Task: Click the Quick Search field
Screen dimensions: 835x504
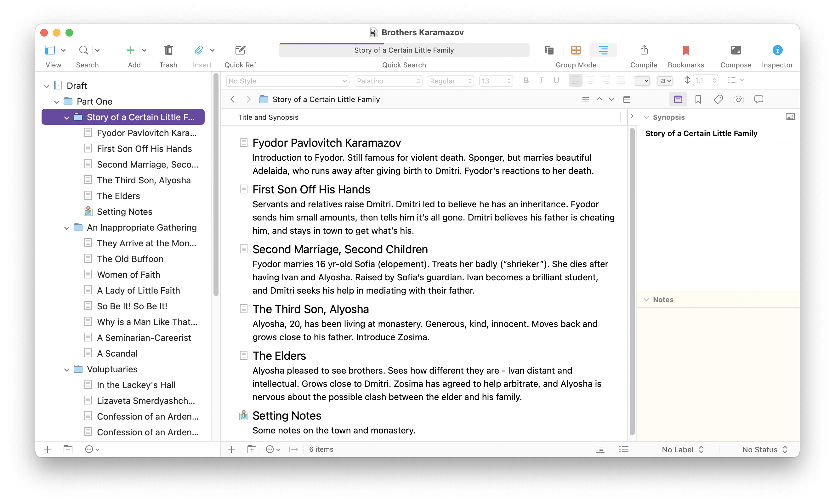Action: tap(404, 50)
